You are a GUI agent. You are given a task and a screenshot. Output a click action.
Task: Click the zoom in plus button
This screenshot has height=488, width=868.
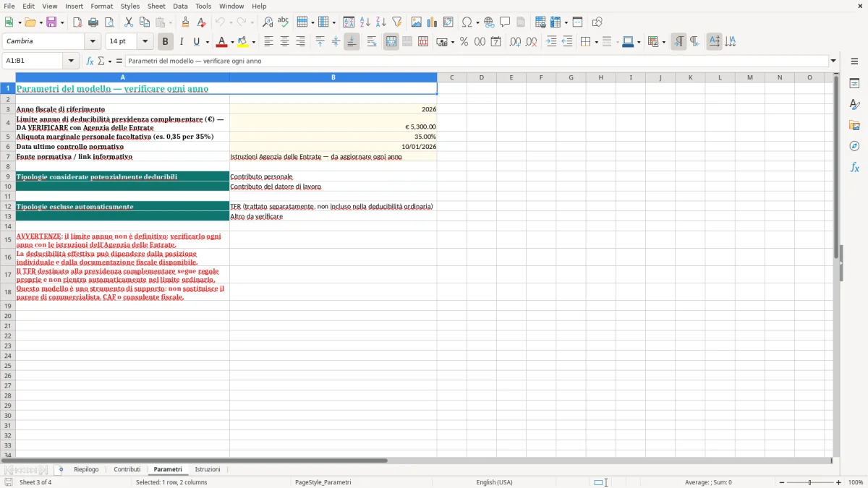tap(839, 482)
